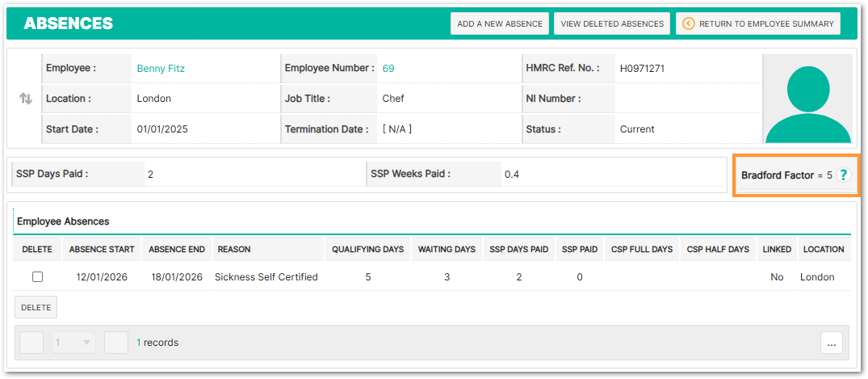Open the three-dots options button in pager
Image resolution: width=868 pixels, height=379 pixels.
click(832, 343)
